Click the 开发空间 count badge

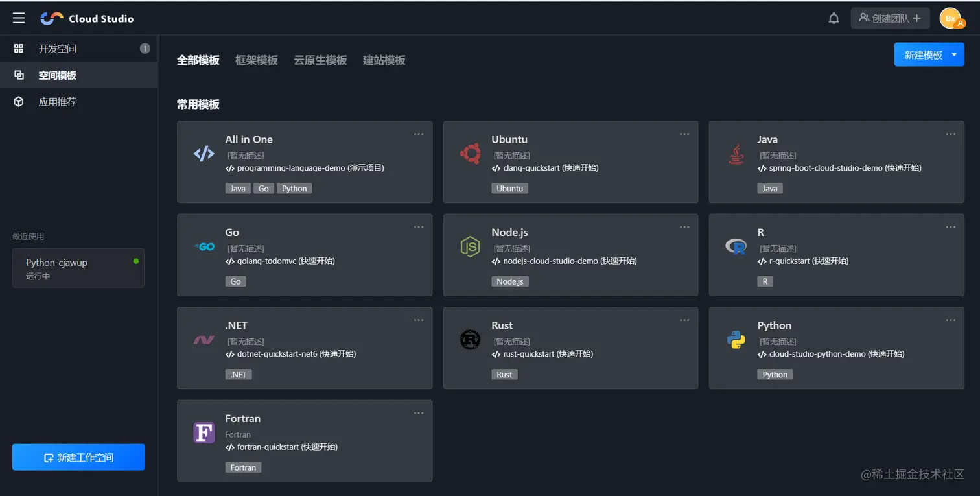click(x=145, y=49)
